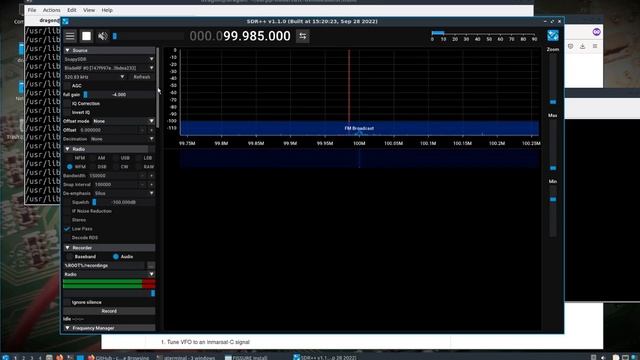Enable the Ignore silence checkbox
This screenshot has height=360, width=640.
(67, 302)
